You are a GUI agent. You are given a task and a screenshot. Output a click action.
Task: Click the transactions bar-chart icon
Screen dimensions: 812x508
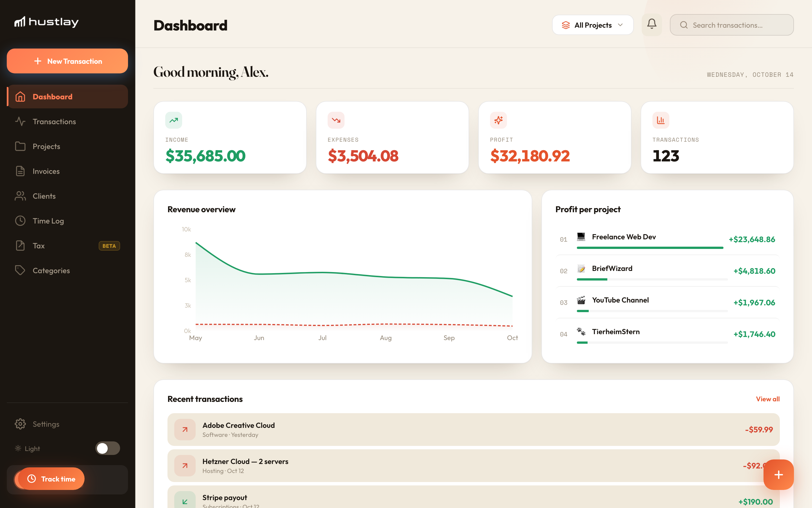[x=661, y=120]
